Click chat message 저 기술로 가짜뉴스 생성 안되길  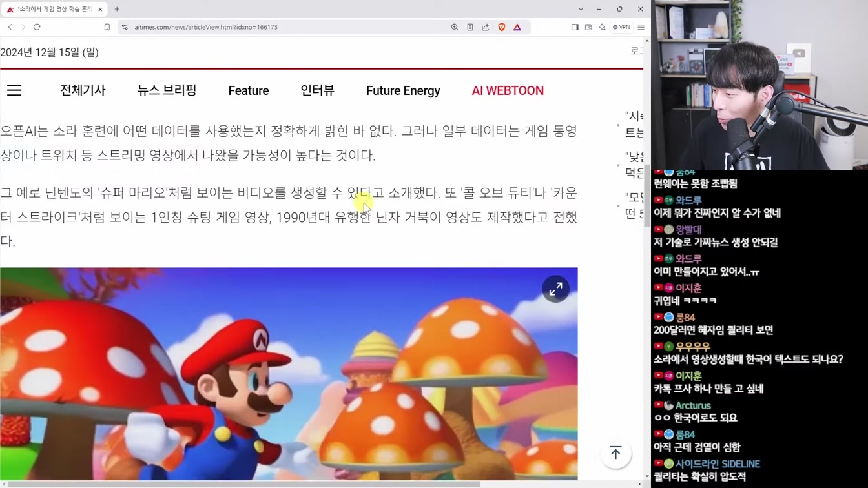point(716,242)
